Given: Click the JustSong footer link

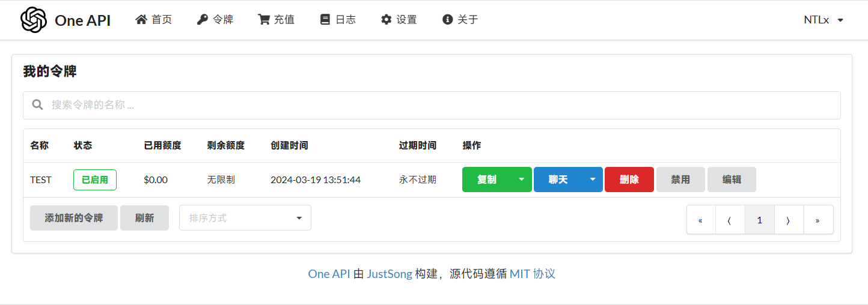Looking at the screenshot, I should click(390, 274).
